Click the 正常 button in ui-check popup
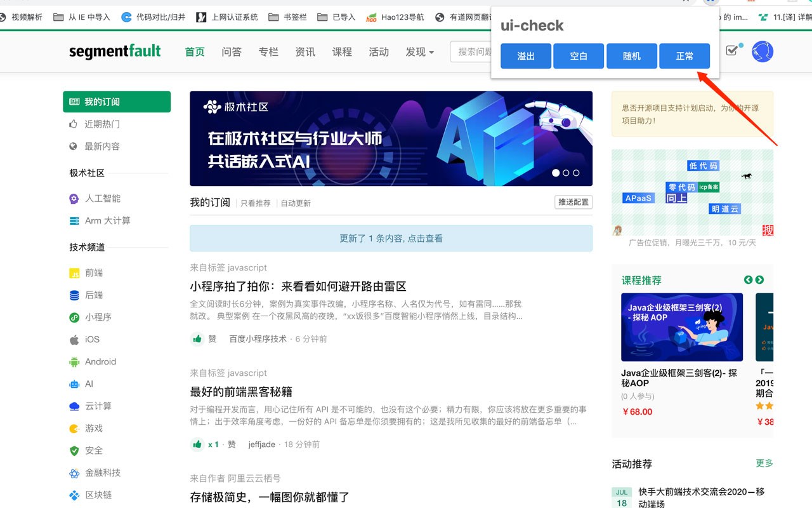This screenshot has width=812, height=508. tap(684, 56)
